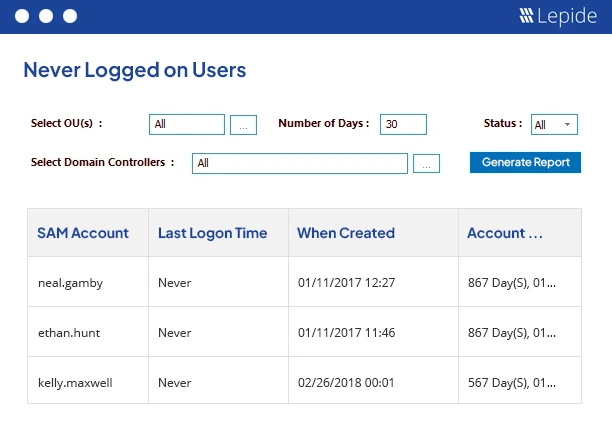The height and width of the screenshot is (430, 612).
Task: Open the Domain Controllers browse button
Action: [x=426, y=164]
